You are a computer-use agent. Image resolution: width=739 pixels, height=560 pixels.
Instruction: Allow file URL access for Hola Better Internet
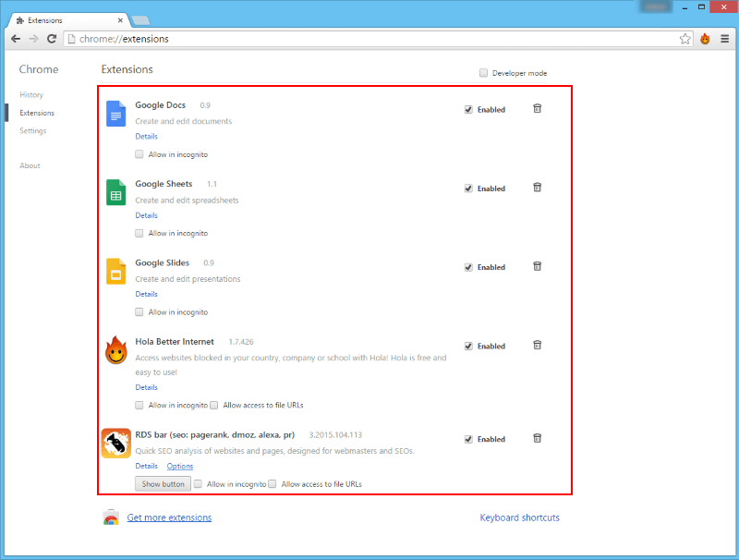[213, 405]
